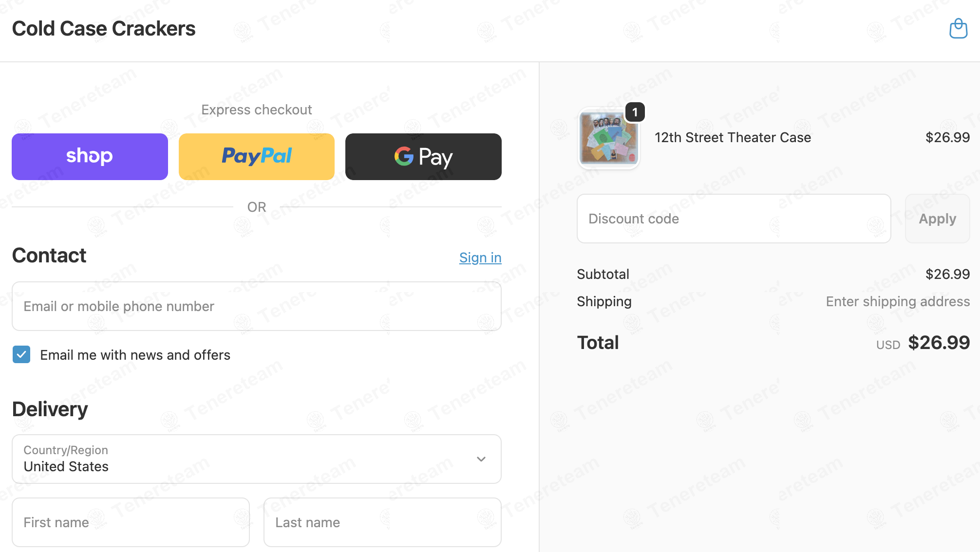Focus the Discount code field
The width and height of the screenshot is (980, 552).
click(x=734, y=219)
